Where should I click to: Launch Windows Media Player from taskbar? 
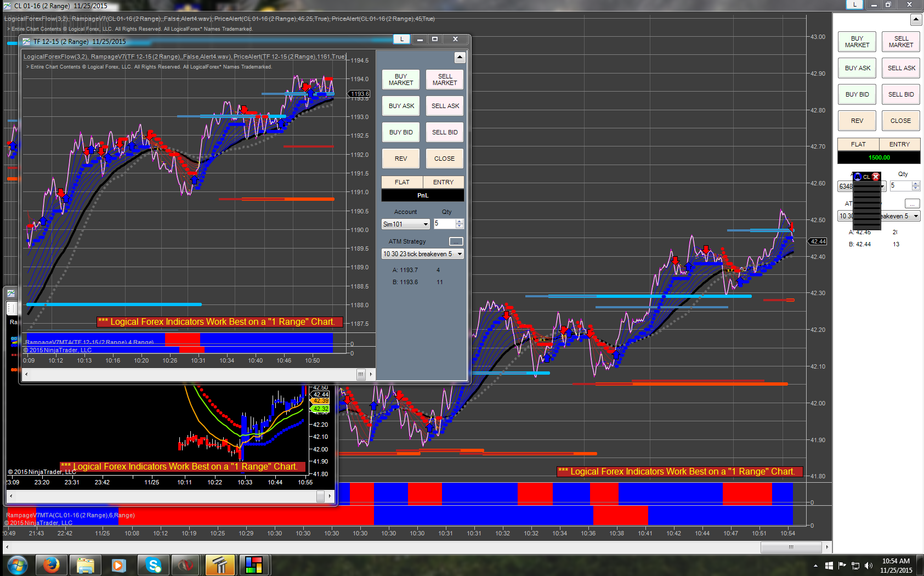point(119,564)
